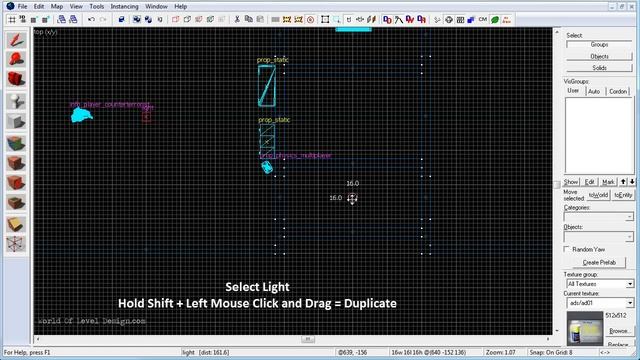Open the Help menu
The width and height of the screenshot is (640, 360).
point(180,7)
